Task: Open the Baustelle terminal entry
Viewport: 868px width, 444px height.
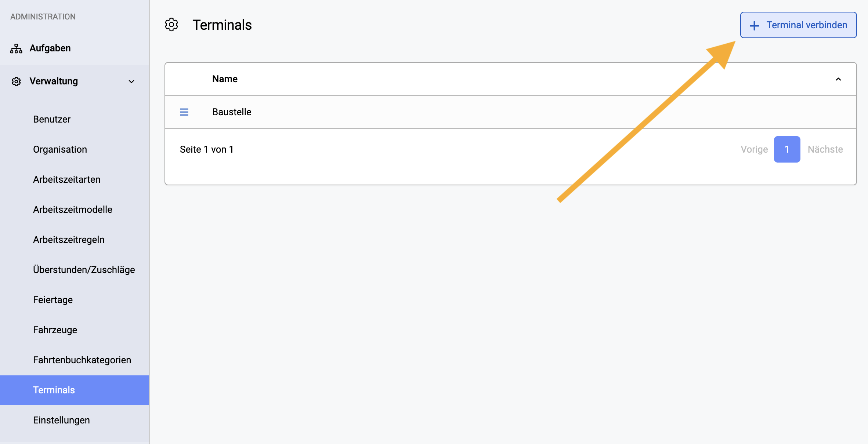Action: coord(232,112)
